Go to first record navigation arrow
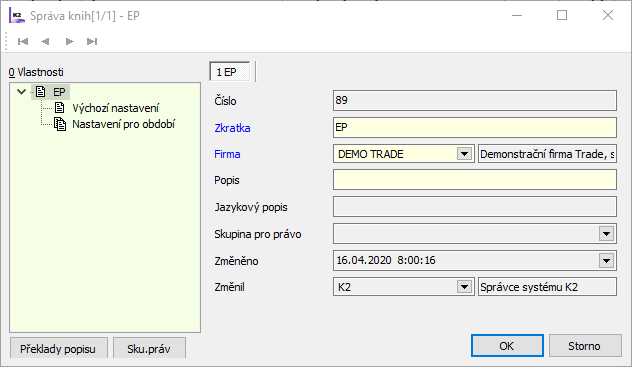Viewport: 632px width, 367px height. tap(23, 41)
